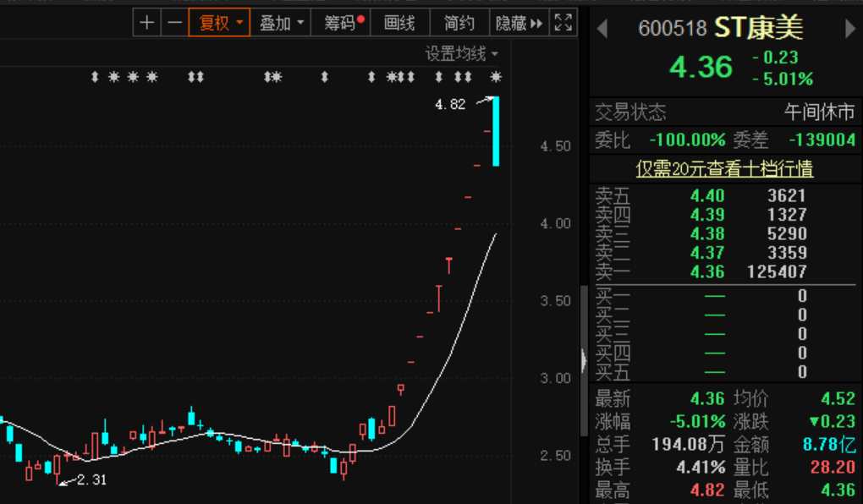Click the 4.50 price axis label
863x504 pixels.
pos(555,146)
